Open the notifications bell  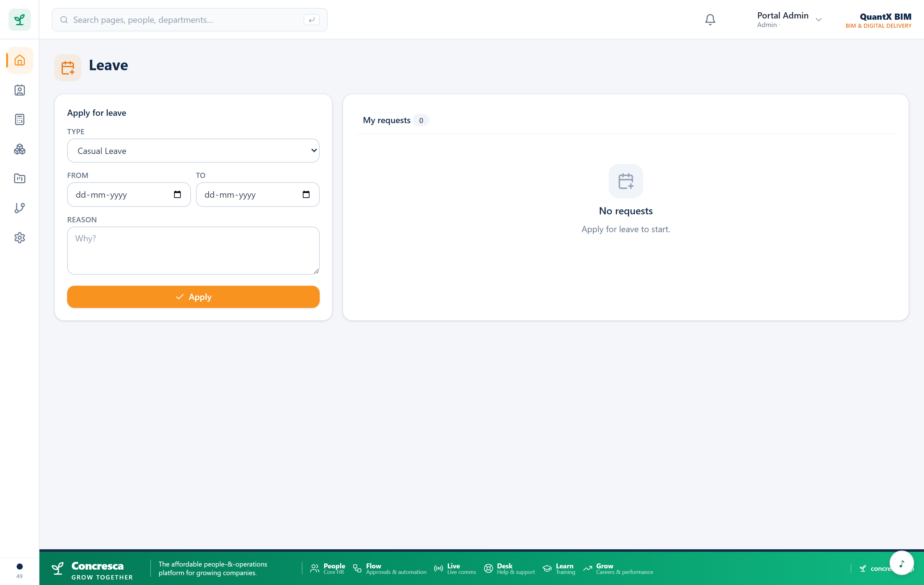tap(710, 20)
